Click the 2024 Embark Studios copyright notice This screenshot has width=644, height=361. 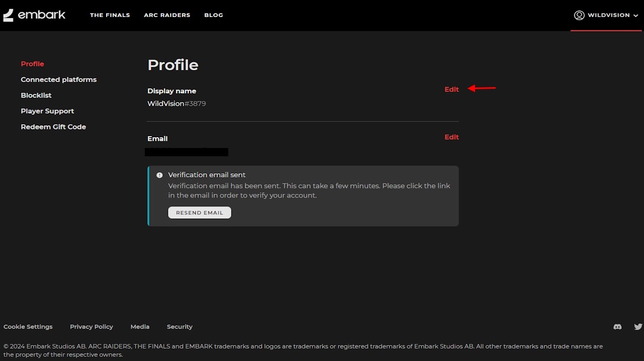tap(303, 350)
